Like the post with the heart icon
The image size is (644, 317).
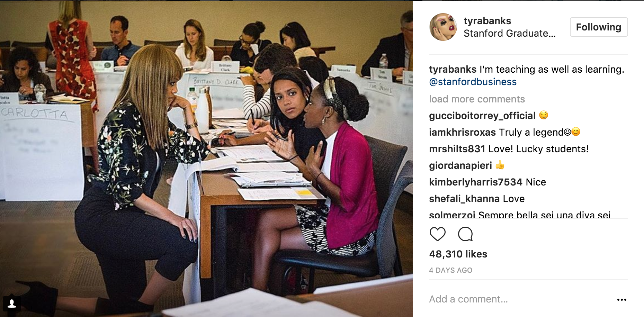click(x=437, y=234)
